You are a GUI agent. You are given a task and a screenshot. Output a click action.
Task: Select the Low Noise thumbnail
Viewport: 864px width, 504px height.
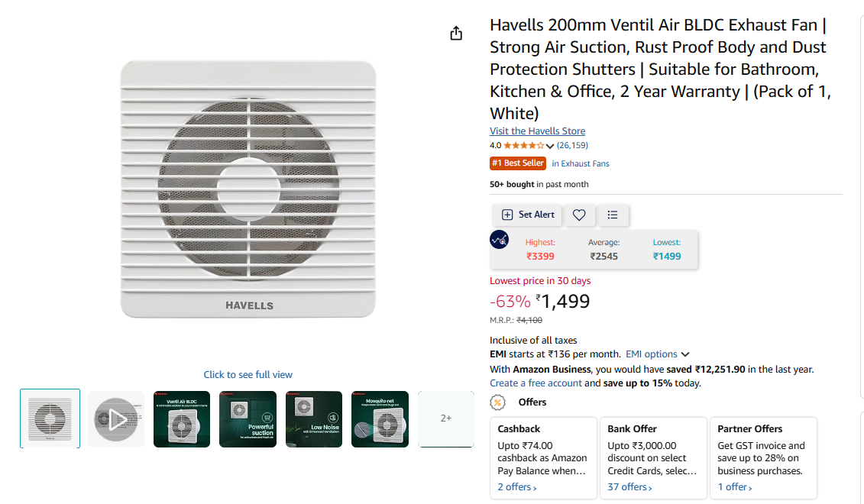(x=314, y=419)
